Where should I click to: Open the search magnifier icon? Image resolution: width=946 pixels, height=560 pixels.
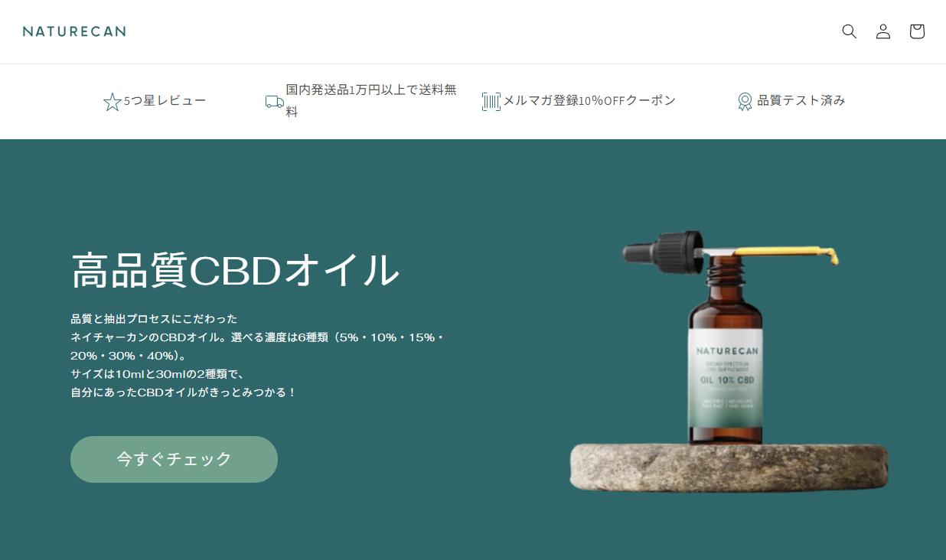[849, 31]
